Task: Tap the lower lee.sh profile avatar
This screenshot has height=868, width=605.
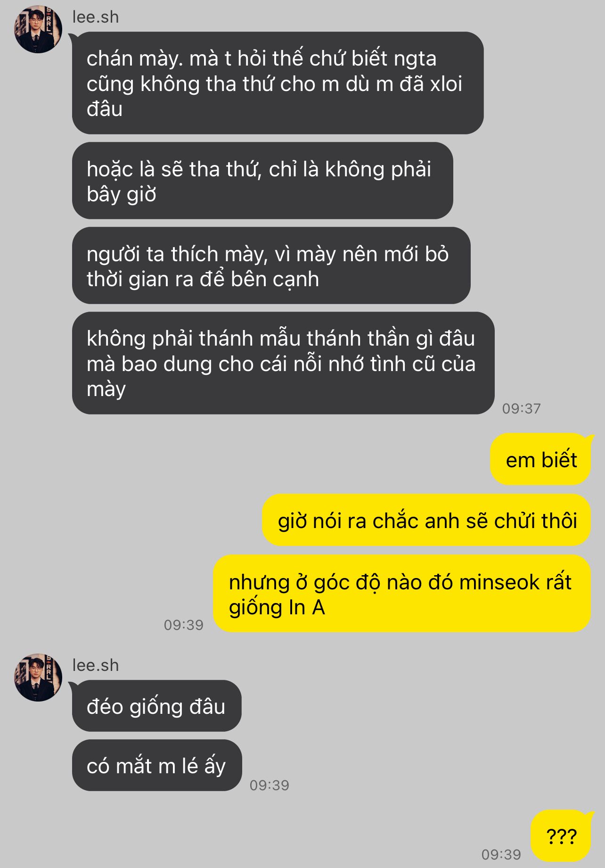Action: click(x=38, y=678)
